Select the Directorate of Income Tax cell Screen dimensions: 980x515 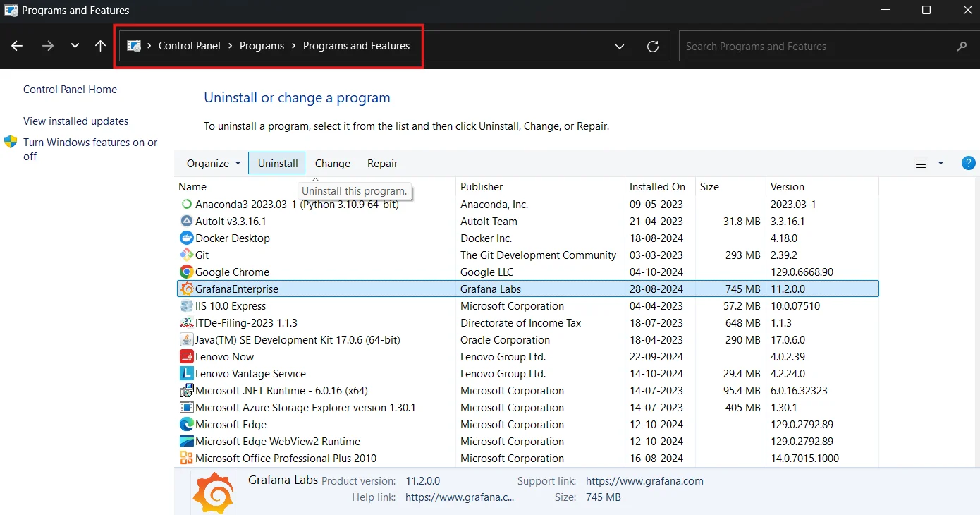click(521, 323)
